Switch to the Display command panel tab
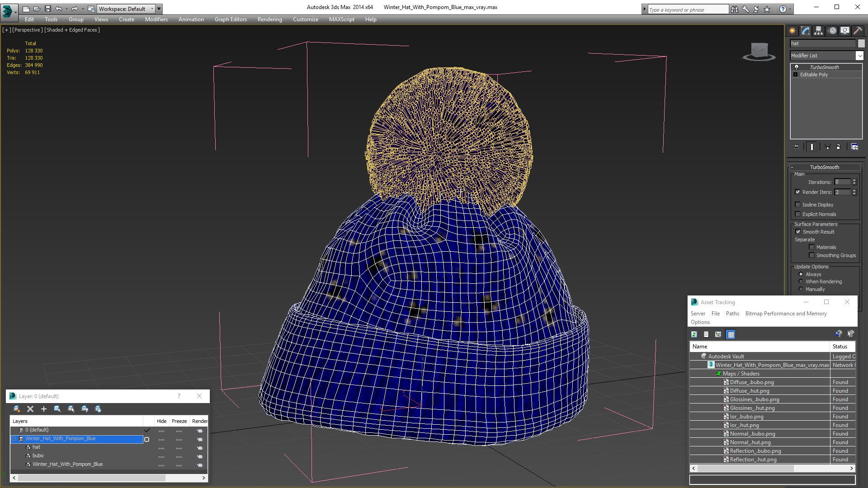 [x=845, y=31]
